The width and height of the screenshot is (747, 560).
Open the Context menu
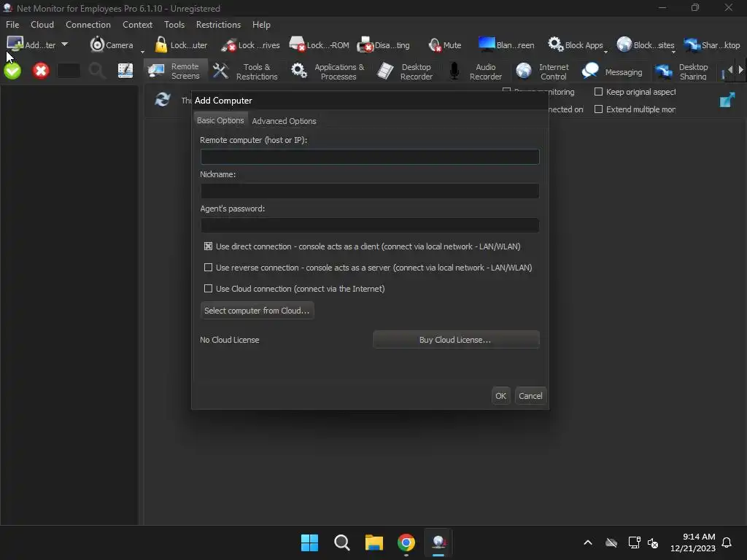137,24
